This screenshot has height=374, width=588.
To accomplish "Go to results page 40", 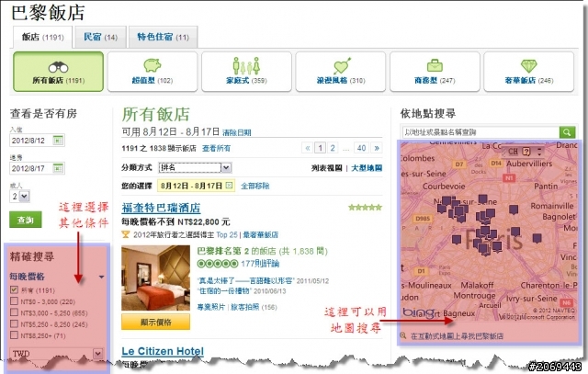I will click(361, 148).
